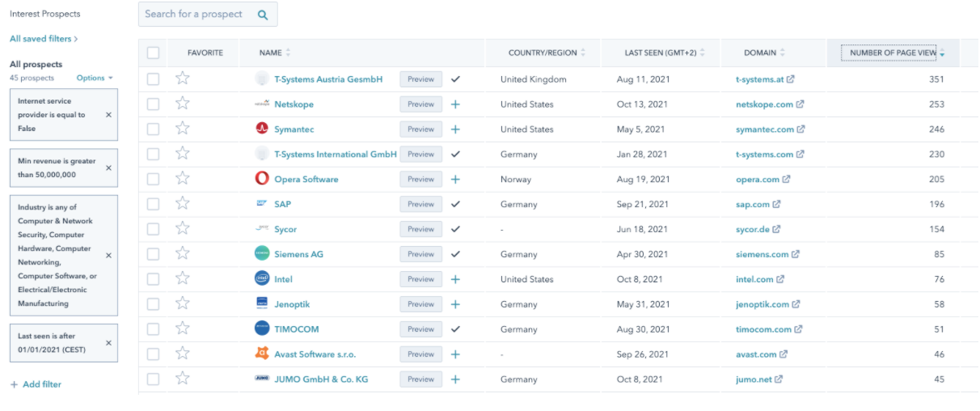
Task: Favorite star for Siemens AG
Action: tap(183, 254)
